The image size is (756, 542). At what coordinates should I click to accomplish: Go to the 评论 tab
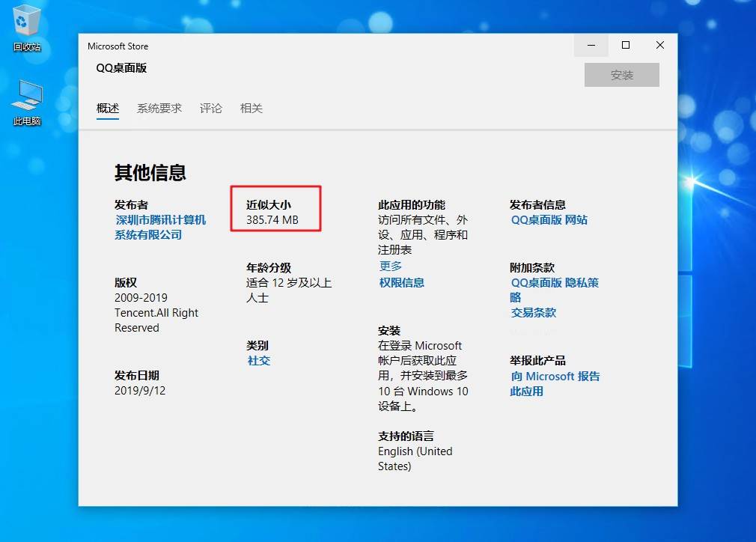pyautogui.click(x=210, y=108)
